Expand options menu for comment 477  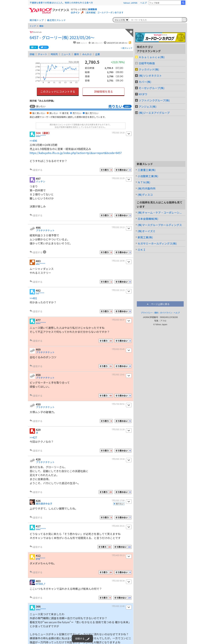click(x=129, y=321)
